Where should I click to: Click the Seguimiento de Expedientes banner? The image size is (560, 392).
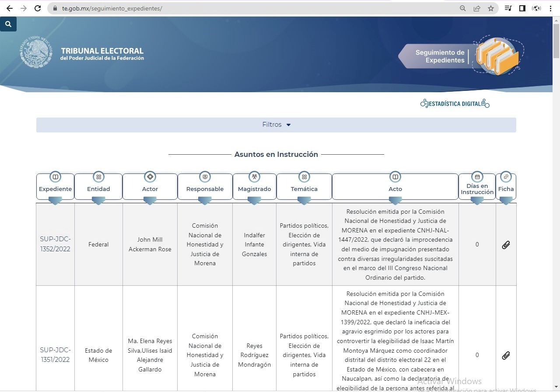click(x=462, y=56)
